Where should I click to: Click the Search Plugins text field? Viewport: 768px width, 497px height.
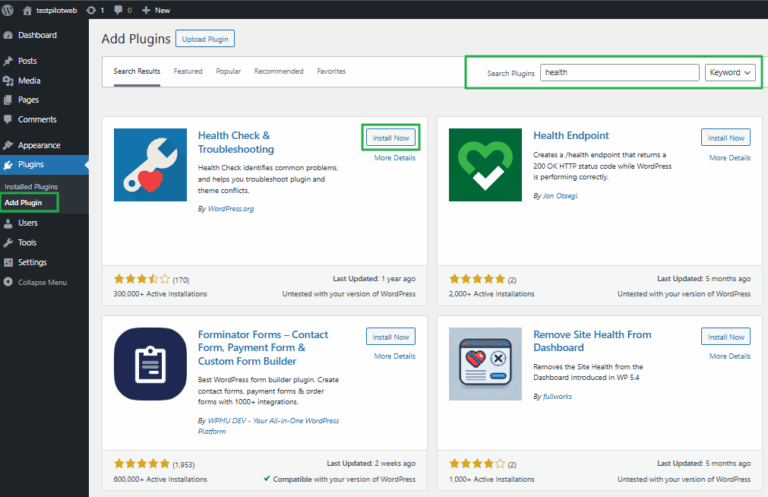[619, 73]
